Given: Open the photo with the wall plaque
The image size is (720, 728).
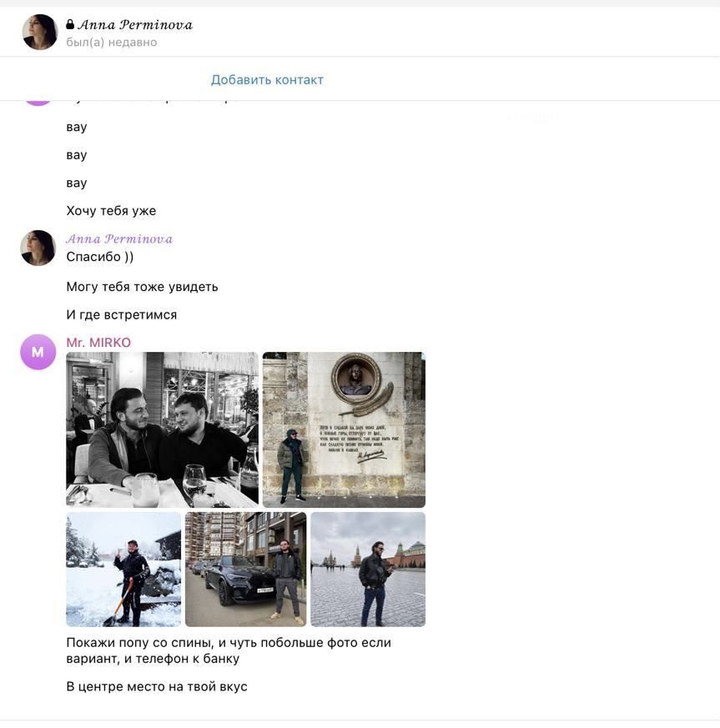Looking at the screenshot, I should click(344, 429).
